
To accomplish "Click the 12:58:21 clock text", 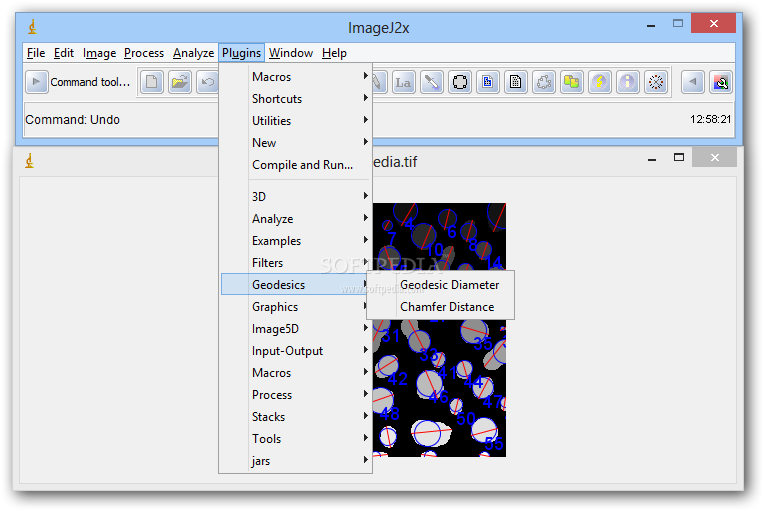I will pos(710,119).
